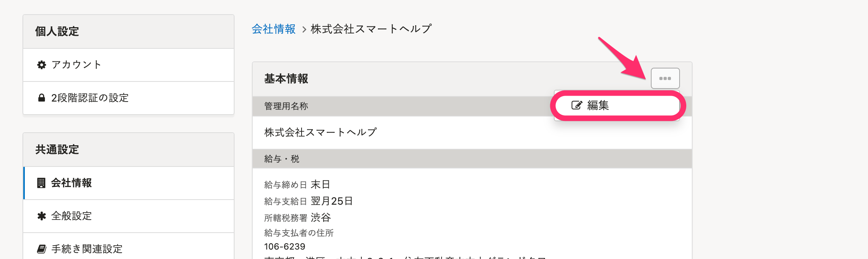Click the 株式会社スマートヘルプ breadcrumb text

click(371, 29)
